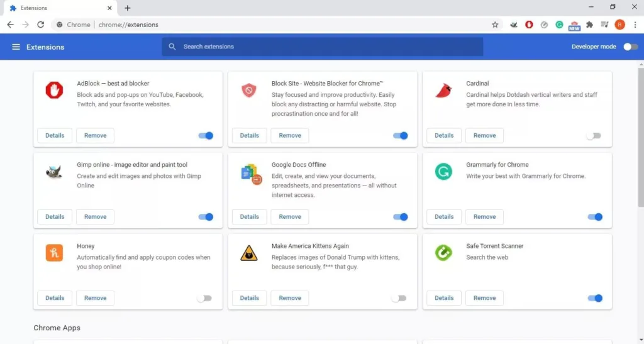The width and height of the screenshot is (644, 344).
Task: Remove the Honey extension
Action: (x=96, y=298)
